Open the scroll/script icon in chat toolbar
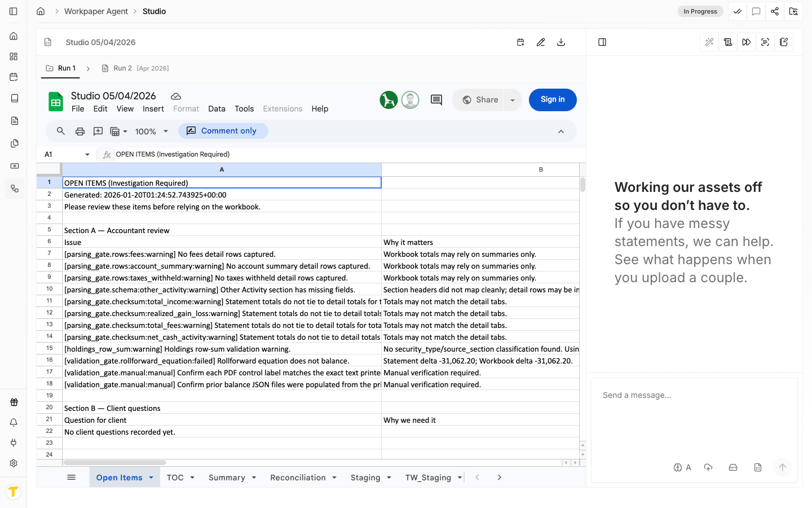This screenshot has height=508, width=812. 728,42
